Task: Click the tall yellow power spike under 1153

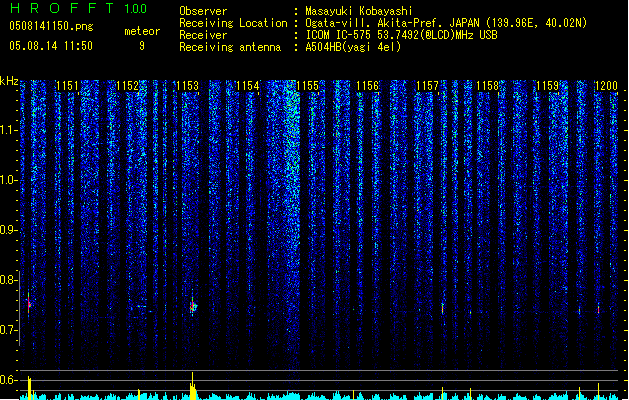Action: click(193, 386)
